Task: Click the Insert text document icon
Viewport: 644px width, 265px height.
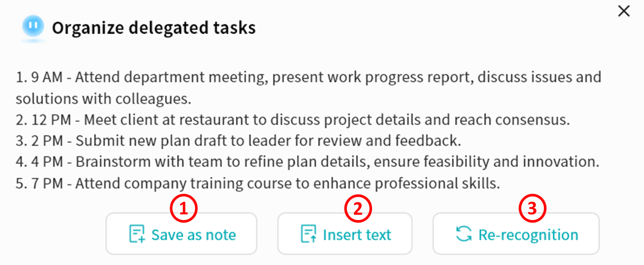Action: pos(309,234)
